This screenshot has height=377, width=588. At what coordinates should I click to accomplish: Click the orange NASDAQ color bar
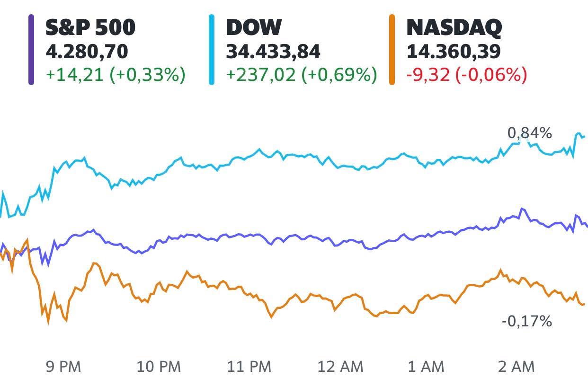tap(392, 50)
